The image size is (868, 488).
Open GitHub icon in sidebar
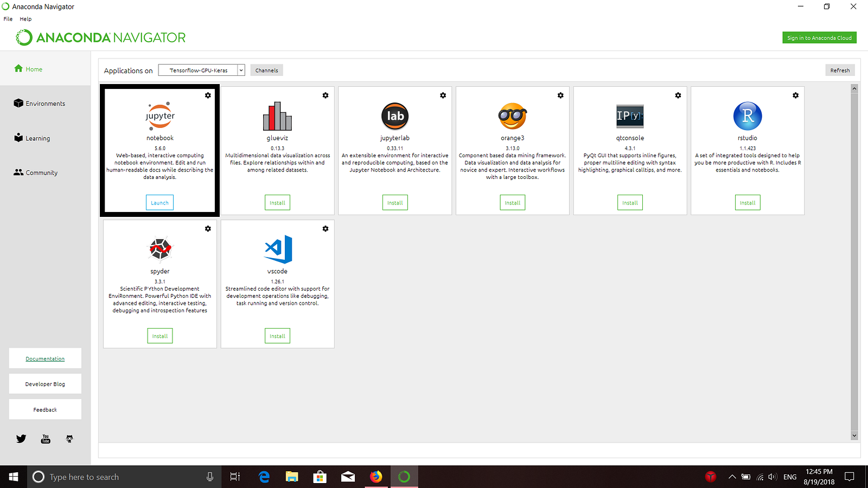69,439
